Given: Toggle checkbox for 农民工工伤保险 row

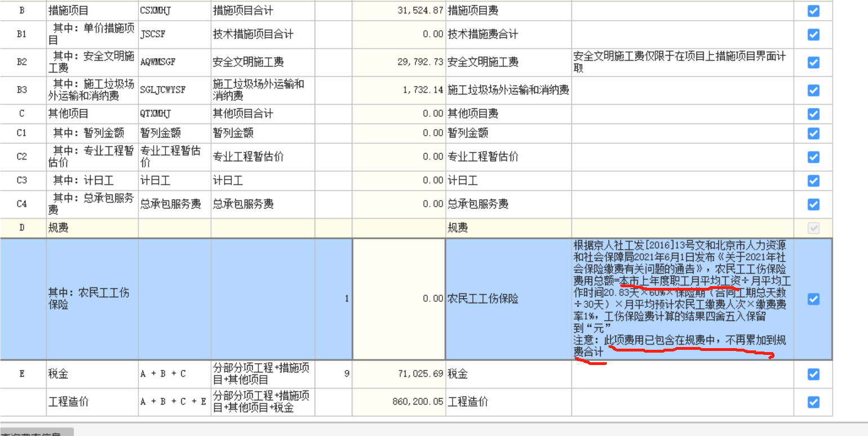Looking at the screenshot, I should point(813,299).
